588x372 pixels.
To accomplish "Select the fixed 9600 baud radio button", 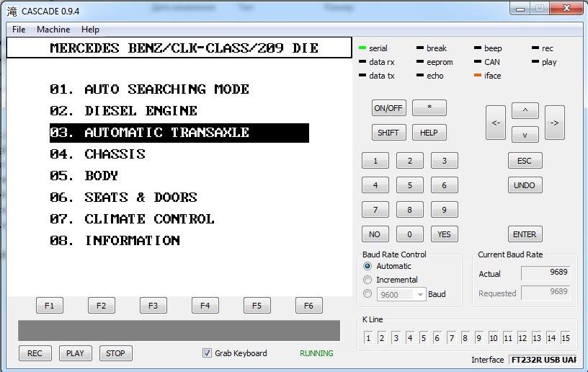I will click(x=367, y=293).
